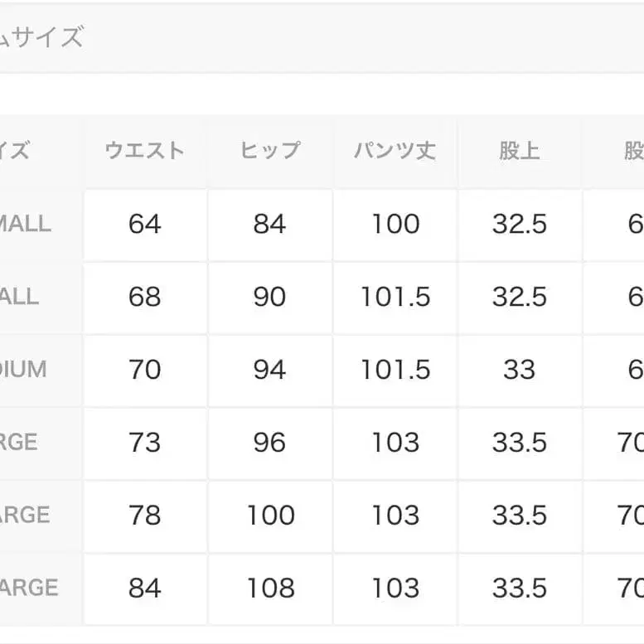Click the waist value 78

pos(145,516)
